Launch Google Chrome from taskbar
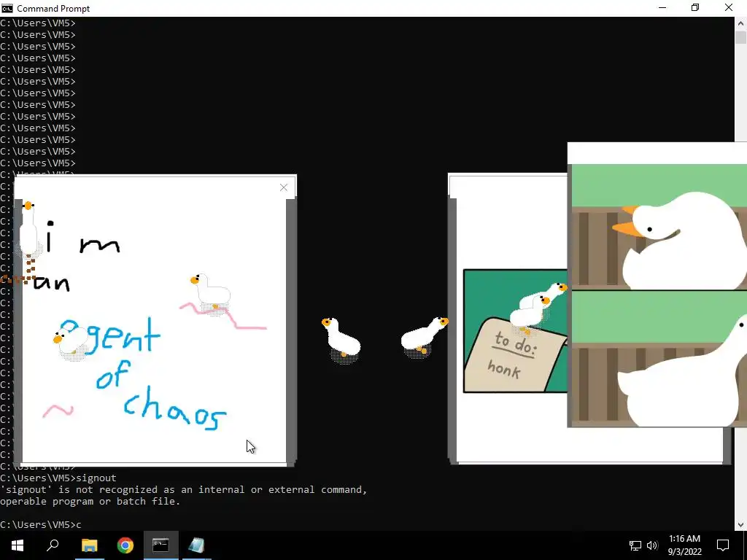The height and width of the screenshot is (560, 747). coord(125,545)
